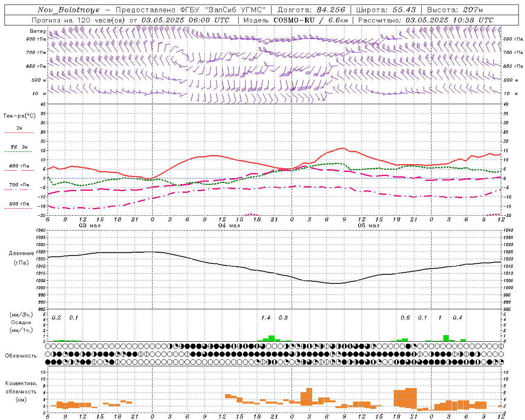Click the Модель COSMO-RU / 6.6км text
The image size is (525, 420).
point(296,20)
